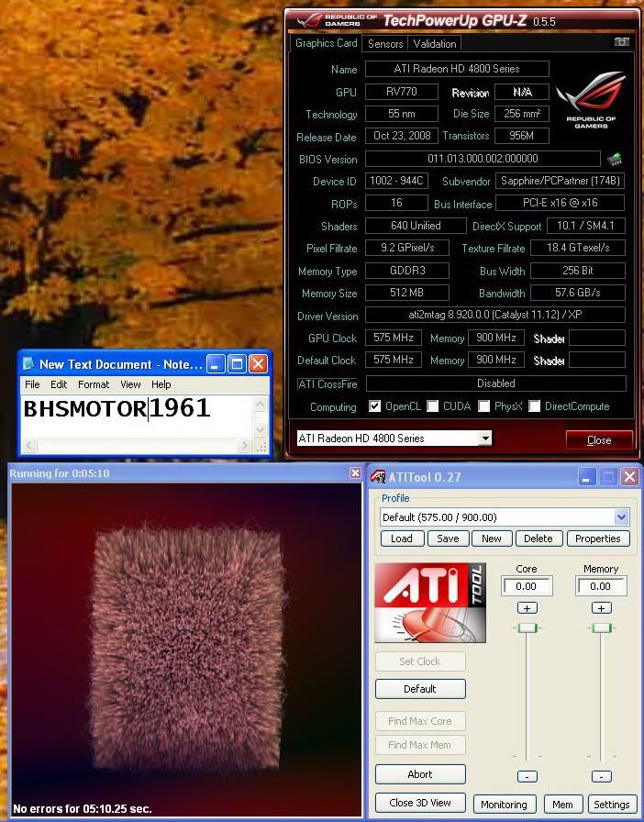Image resolution: width=644 pixels, height=822 pixels.
Task: Click the GPU name field ATI Radeon HD 4800 Series
Action: coord(457,69)
